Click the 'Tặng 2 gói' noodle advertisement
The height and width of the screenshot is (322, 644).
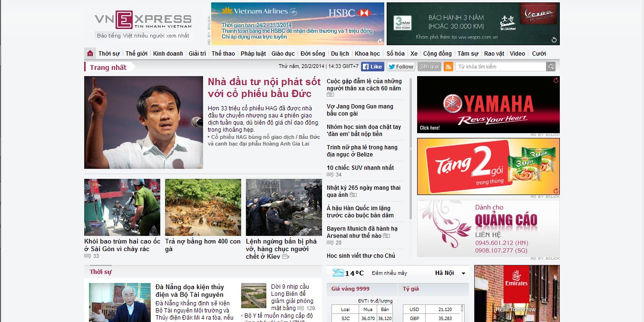[488, 166]
